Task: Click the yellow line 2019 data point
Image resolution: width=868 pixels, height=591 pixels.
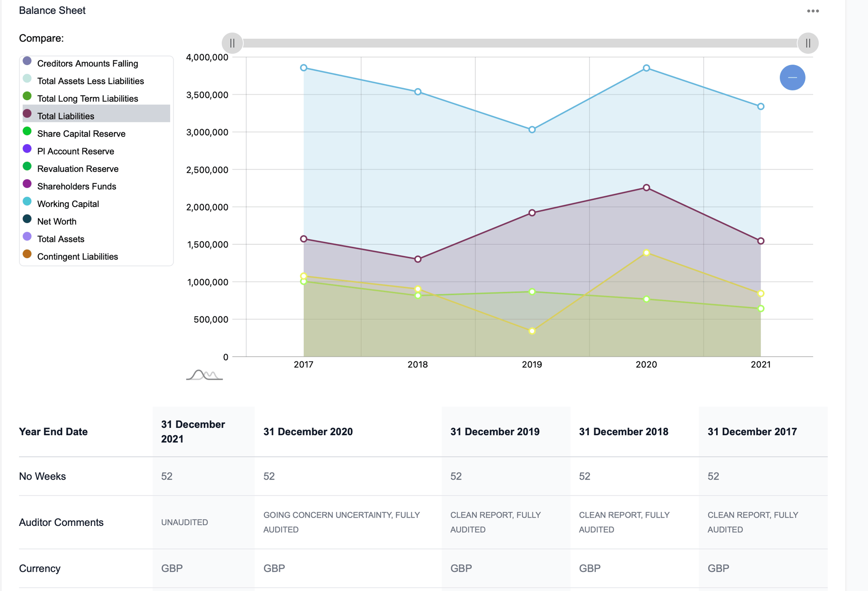Action: (x=532, y=331)
